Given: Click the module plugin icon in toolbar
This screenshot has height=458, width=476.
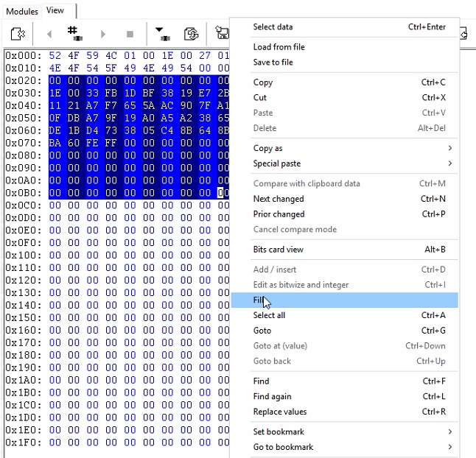Looking at the screenshot, I should click(x=18, y=34).
